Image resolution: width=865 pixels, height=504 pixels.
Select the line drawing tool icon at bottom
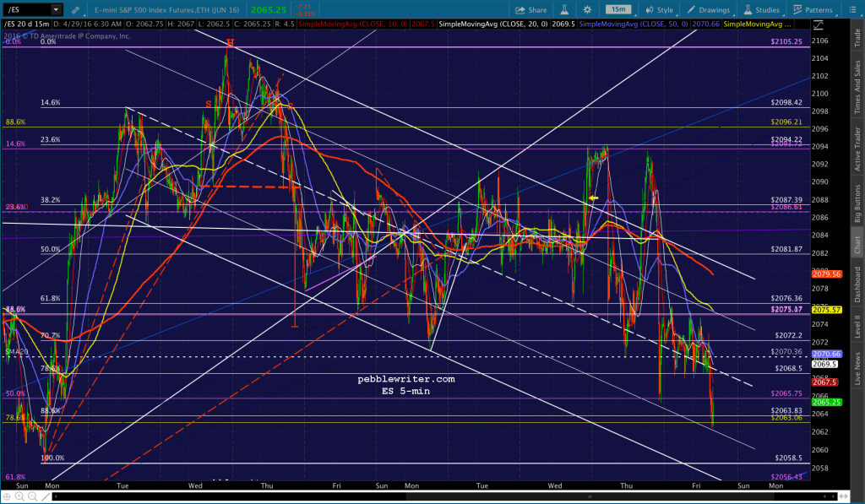46,496
